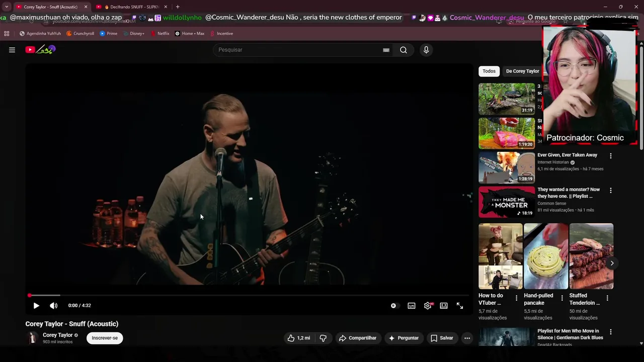Image resolution: width=644 pixels, height=362 pixels.
Task: Switch to theater mode
Action: pyautogui.click(x=444, y=306)
